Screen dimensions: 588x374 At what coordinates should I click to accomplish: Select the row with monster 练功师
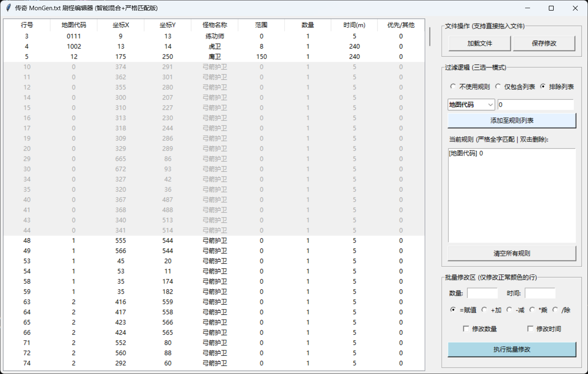214,36
